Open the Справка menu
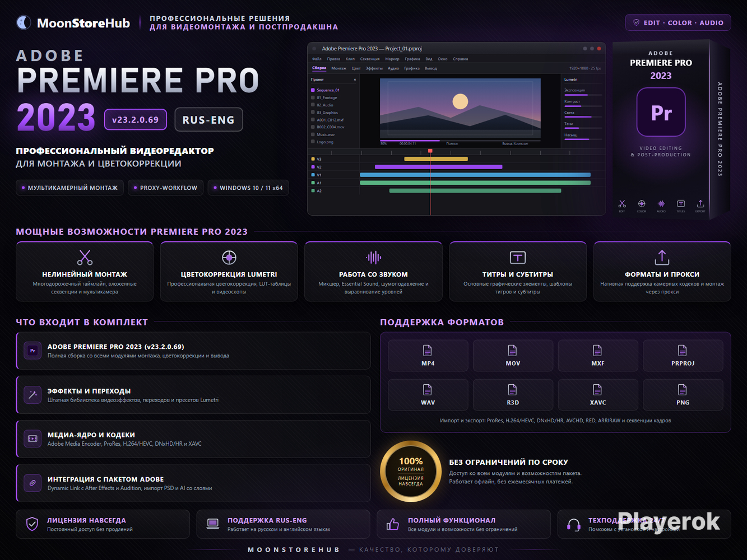 [x=461, y=59]
